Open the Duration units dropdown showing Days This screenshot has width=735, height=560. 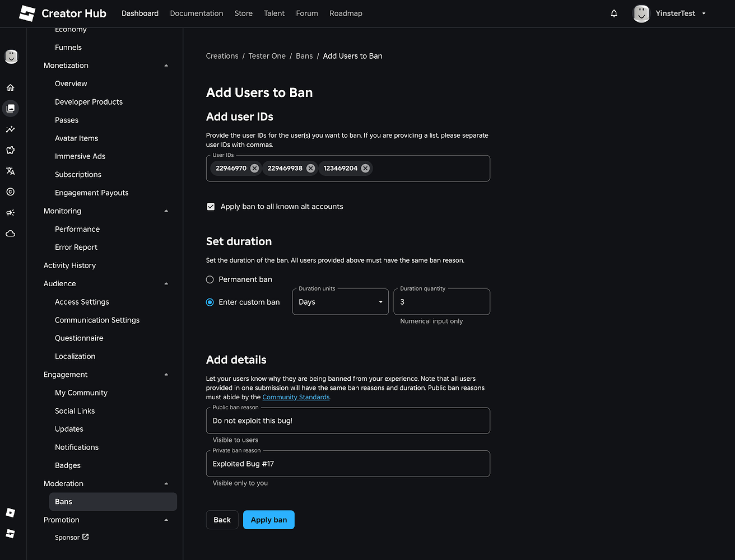coord(340,301)
